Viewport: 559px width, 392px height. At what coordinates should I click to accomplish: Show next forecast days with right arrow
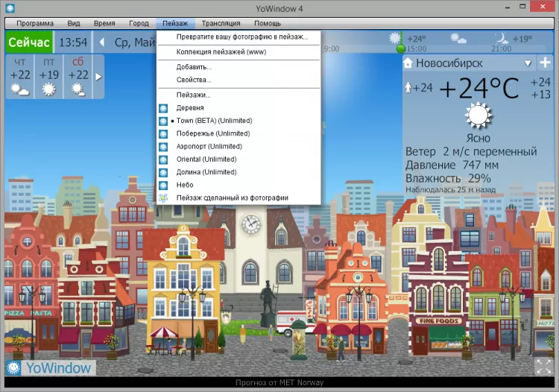(x=98, y=77)
